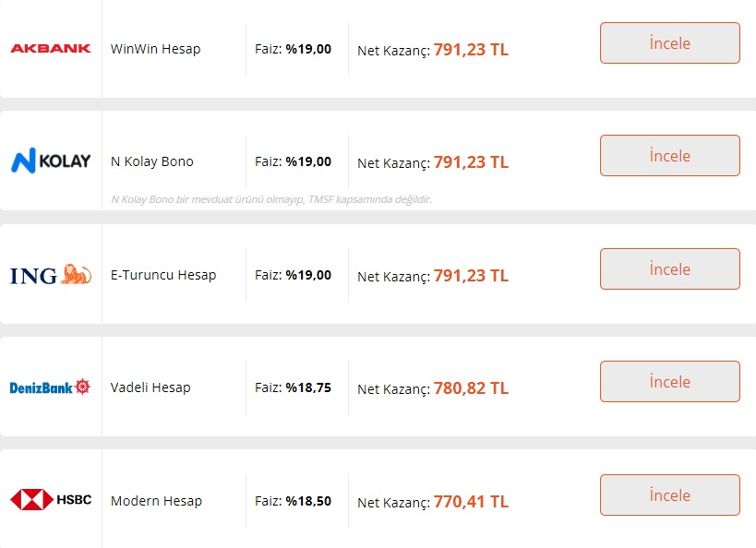Click Akbank's 791,23 TL net earnings
The height and width of the screenshot is (548, 756).
(471, 49)
